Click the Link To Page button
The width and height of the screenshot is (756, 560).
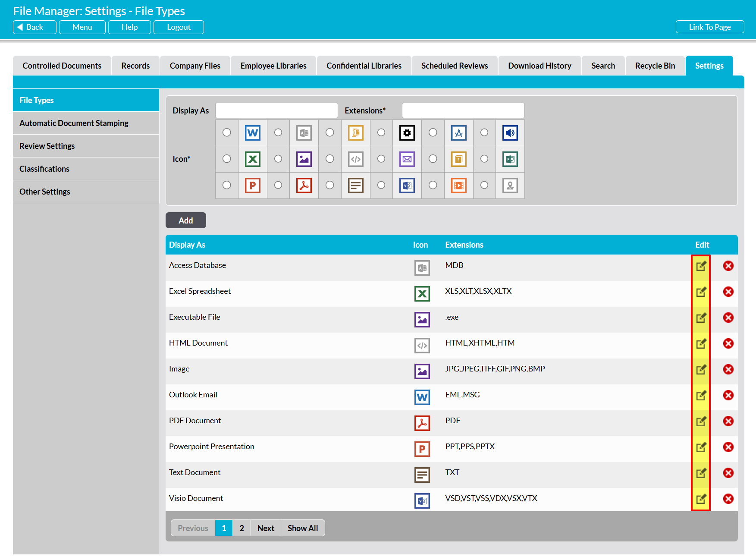[709, 27]
